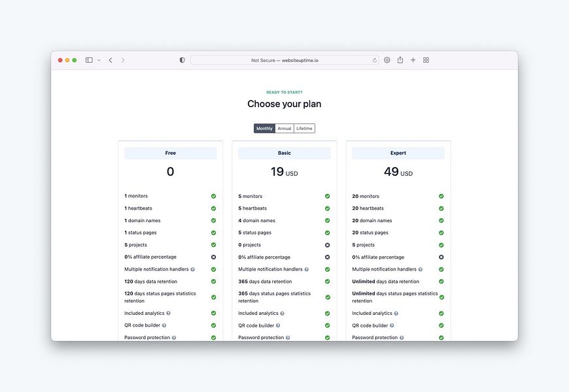Screen dimensions: 569x392
Task: Click the Expert plan header
Action: pyautogui.click(x=398, y=152)
